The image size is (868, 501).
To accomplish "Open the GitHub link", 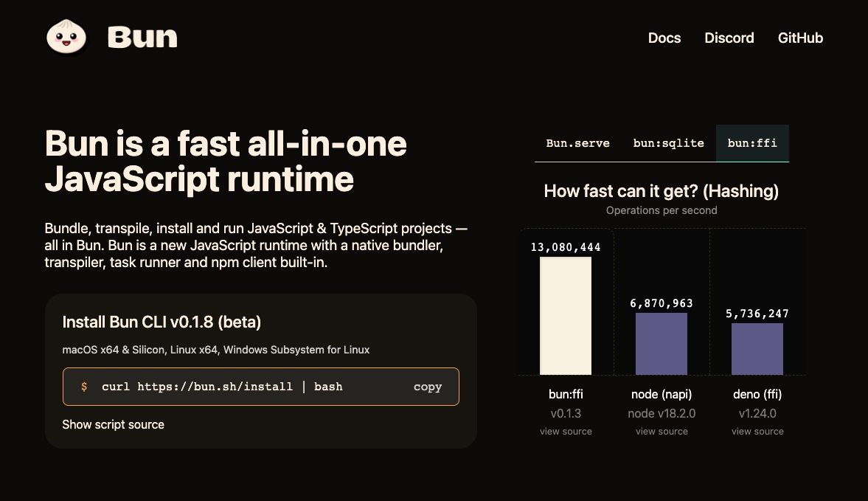I will click(800, 38).
